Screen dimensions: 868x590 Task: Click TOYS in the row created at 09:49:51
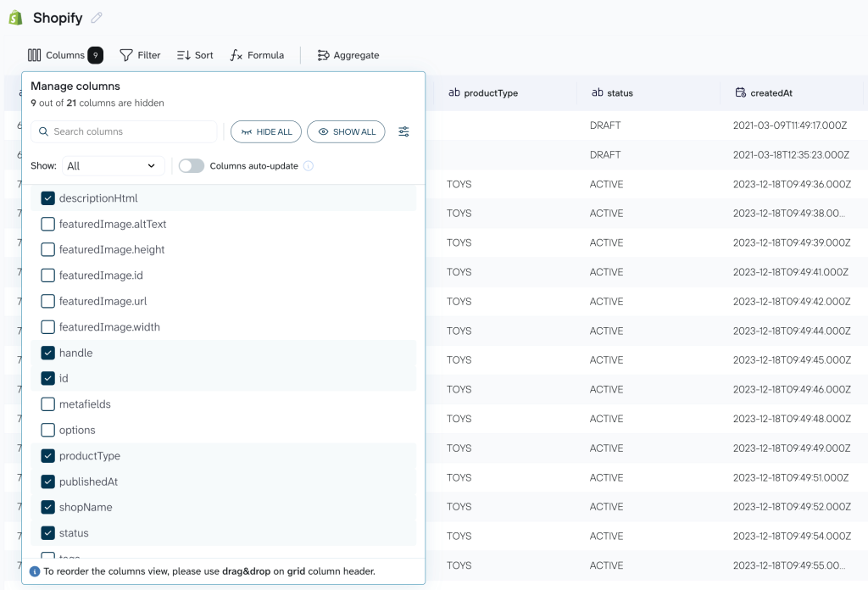coord(459,477)
